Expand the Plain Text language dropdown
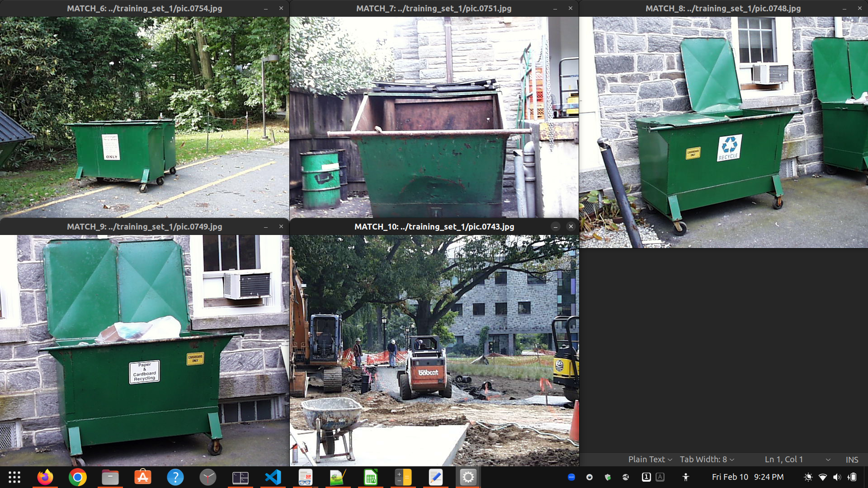 pos(650,460)
